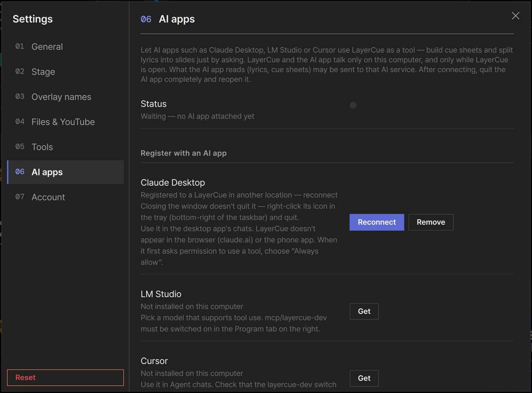Select the AI apps sidebar item
The image size is (532, 393).
pos(65,172)
